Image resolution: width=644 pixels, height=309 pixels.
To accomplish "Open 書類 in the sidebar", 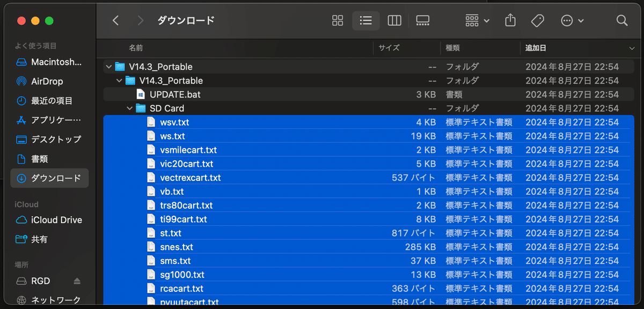I will pyautogui.click(x=49, y=158).
